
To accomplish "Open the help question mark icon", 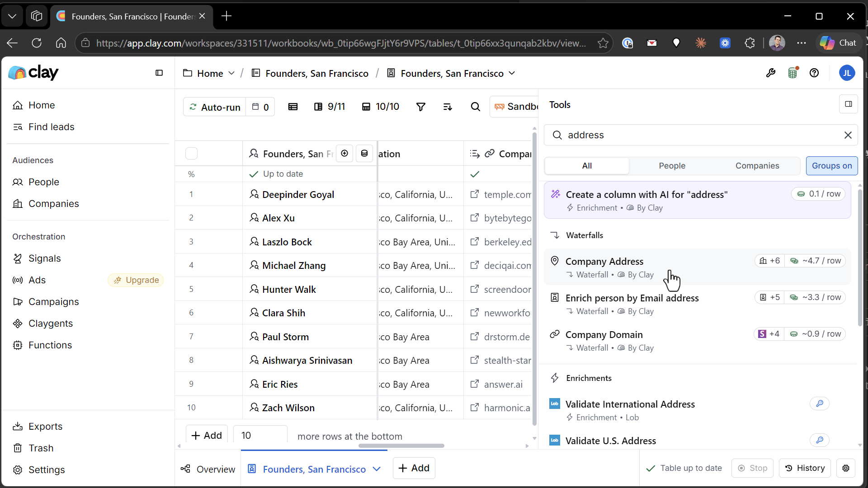I will [814, 73].
